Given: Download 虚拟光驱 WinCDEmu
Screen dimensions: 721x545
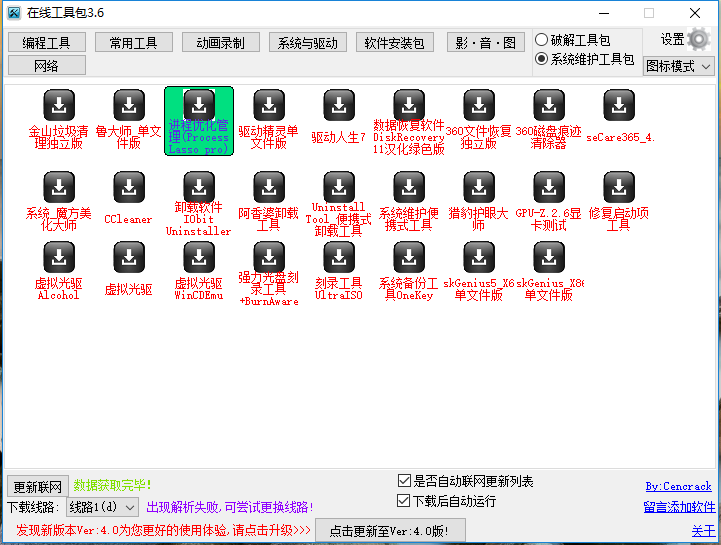Looking at the screenshot, I should [x=199, y=257].
